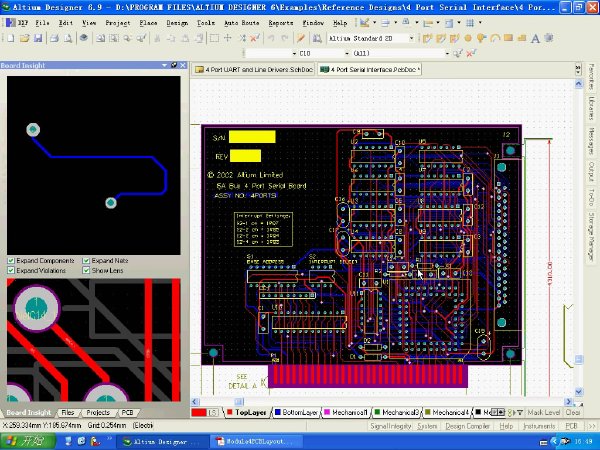
Task: Expand the grids dropdown arrow
Action: [x=480, y=23]
